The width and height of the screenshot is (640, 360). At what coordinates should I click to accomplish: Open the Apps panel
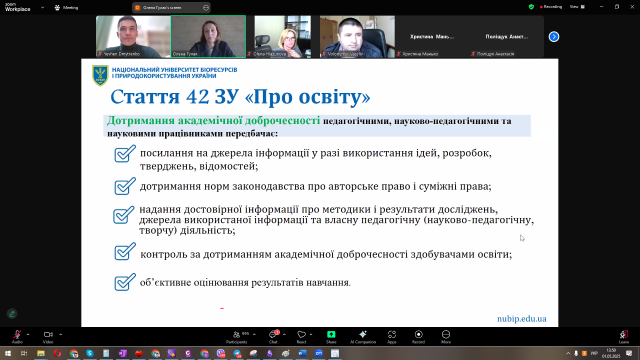(391, 336)
